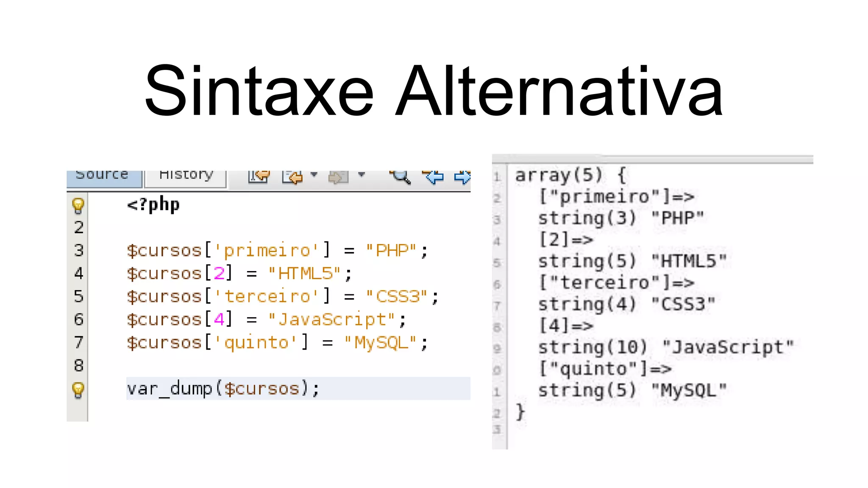This screenshot has width=868, height=488.
Task: Open the Back history dropdown arrow
Action: [x=314, y=175]
